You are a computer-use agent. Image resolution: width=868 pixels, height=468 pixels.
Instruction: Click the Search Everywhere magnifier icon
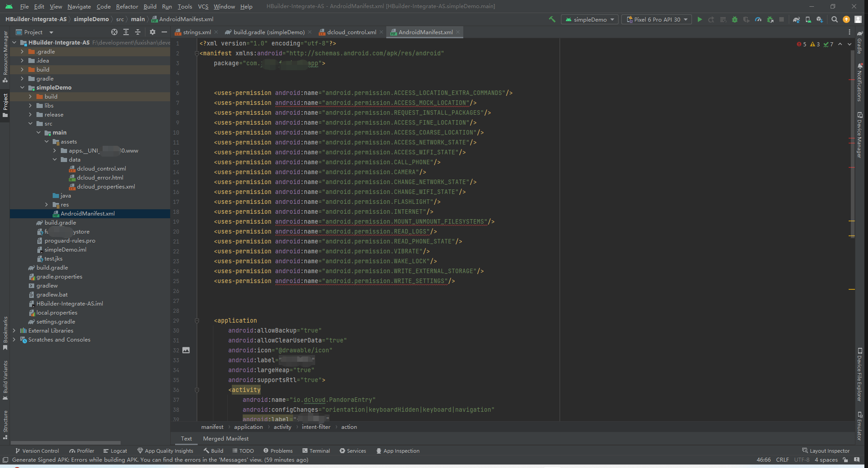835,19
